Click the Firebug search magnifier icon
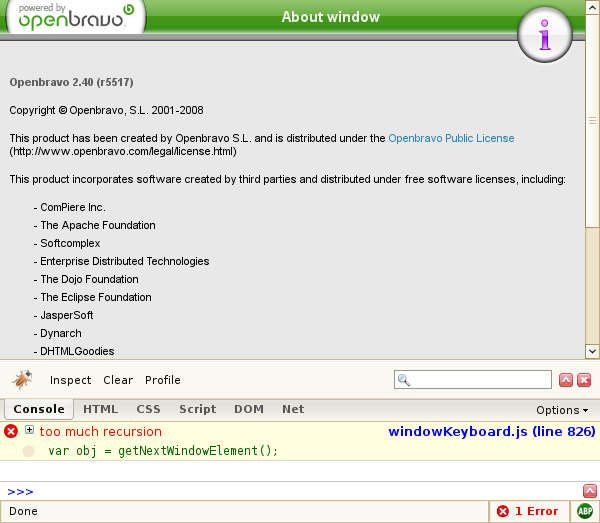600x523 pixels. pyautogui.click(x=404, y=380)
